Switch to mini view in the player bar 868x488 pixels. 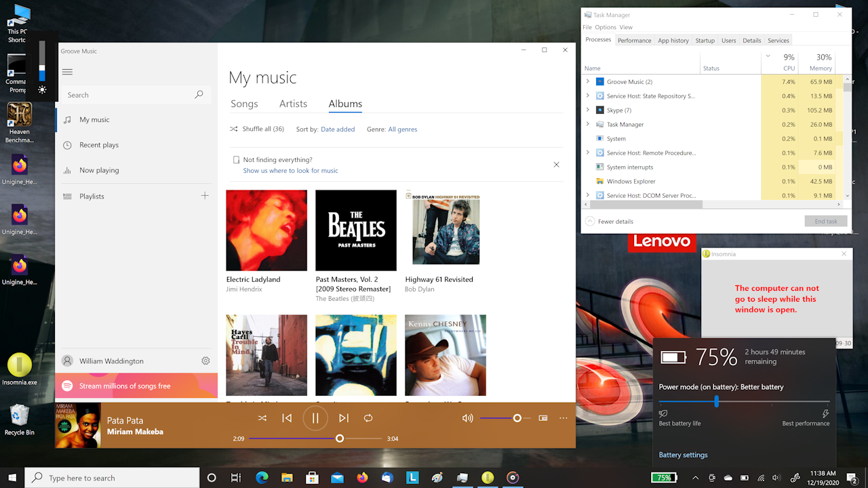542,418
